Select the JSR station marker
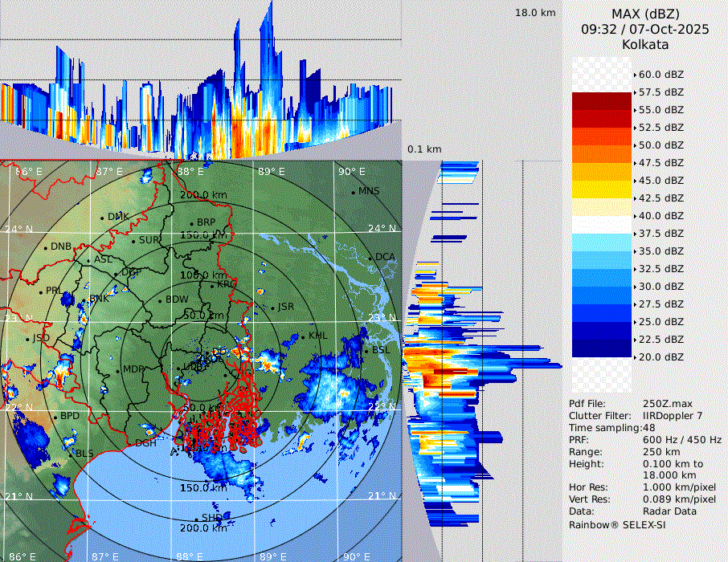 click(x=273, y=308)
